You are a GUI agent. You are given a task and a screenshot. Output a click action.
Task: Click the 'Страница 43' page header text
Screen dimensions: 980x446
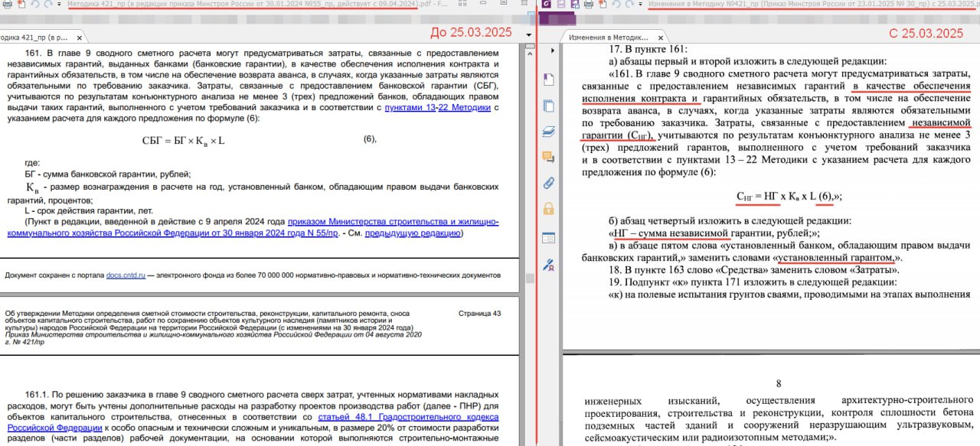pos(479,313)
